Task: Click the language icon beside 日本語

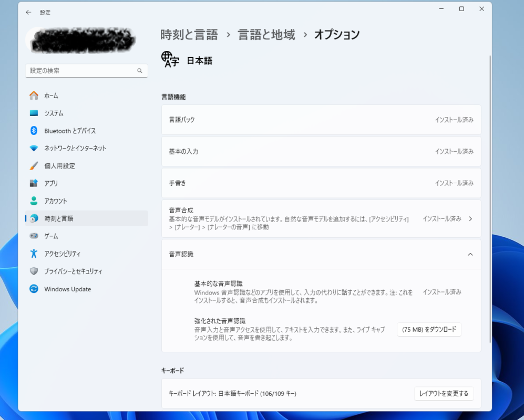Action: (x=170, y=59)
